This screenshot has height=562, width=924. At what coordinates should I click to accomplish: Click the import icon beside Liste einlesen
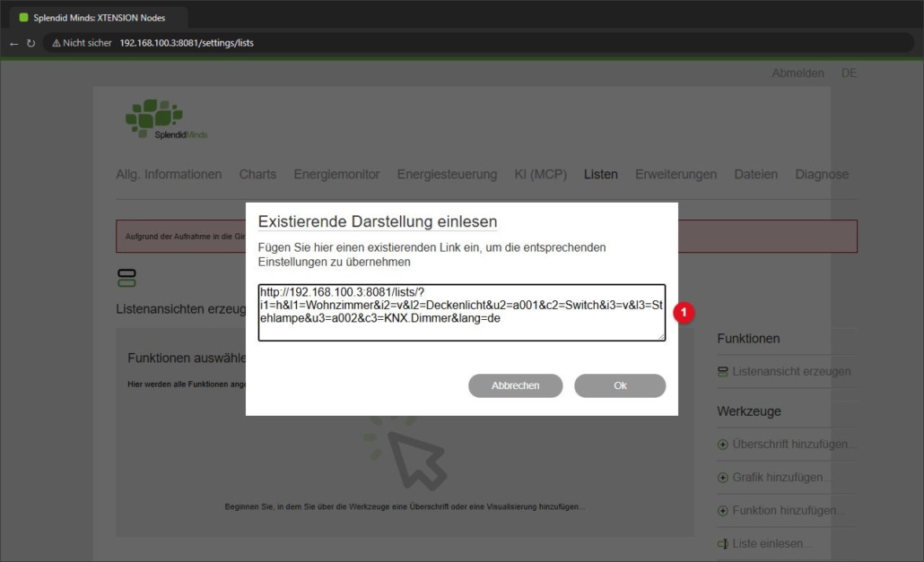click(722, 544)
